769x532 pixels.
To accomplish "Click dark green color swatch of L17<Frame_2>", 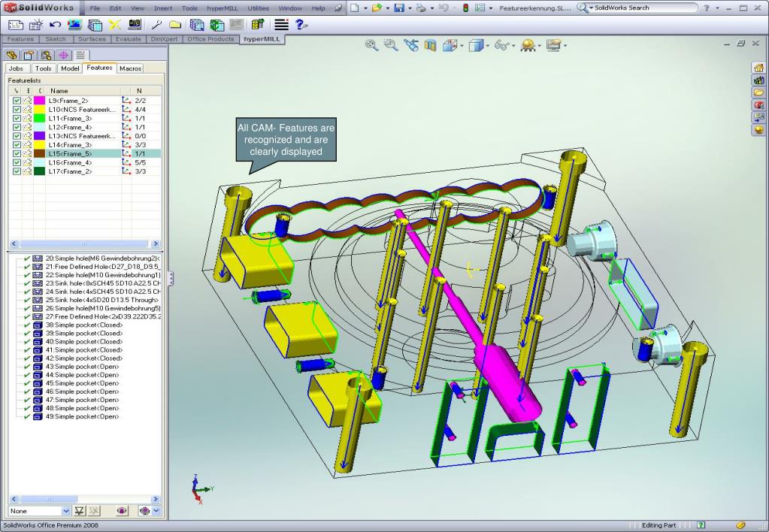I will tap(39, 171).
